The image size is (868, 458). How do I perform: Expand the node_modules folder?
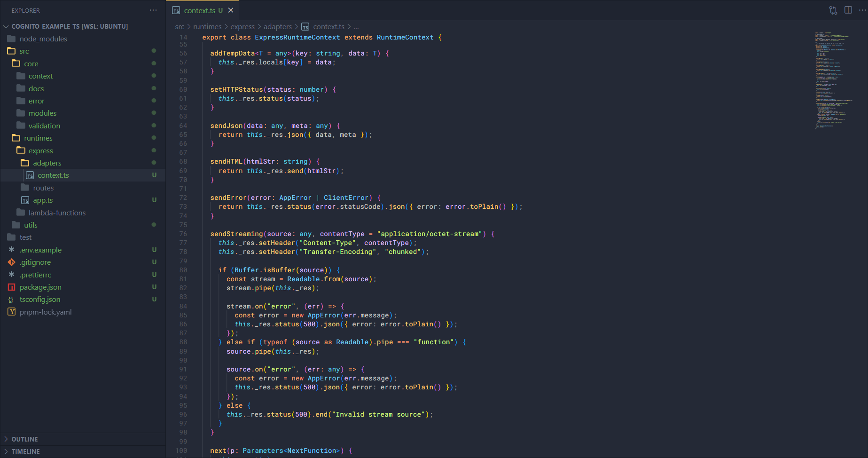click(43, 39)
